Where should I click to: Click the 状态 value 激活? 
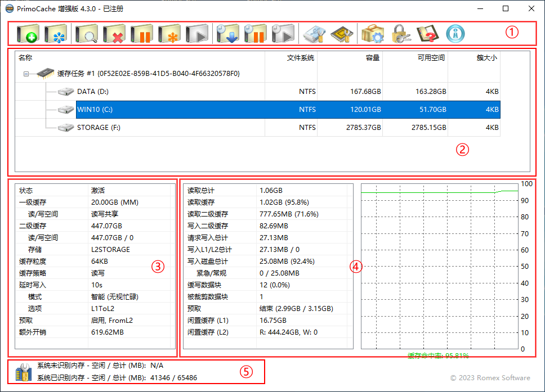97,191
